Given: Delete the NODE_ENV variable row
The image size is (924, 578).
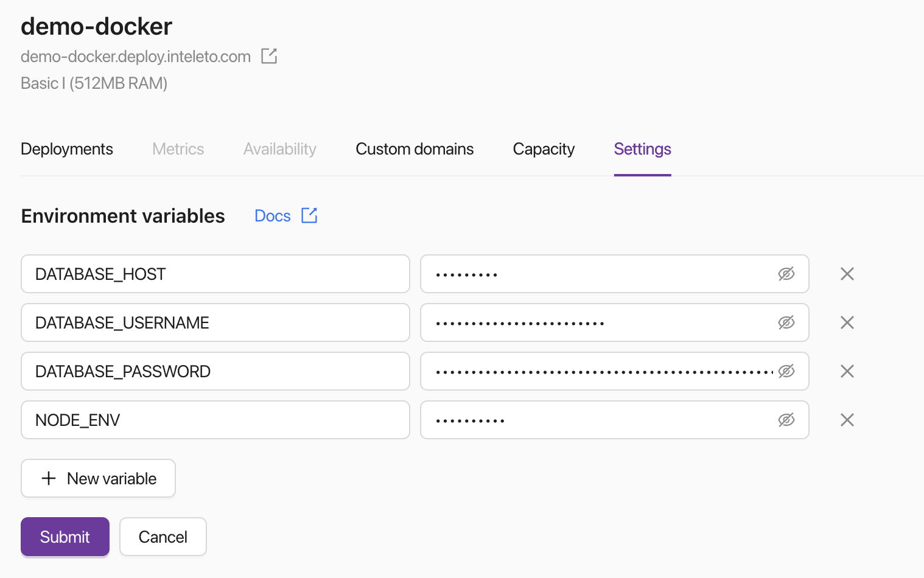Looking at the screenshot, I should 847,420.
